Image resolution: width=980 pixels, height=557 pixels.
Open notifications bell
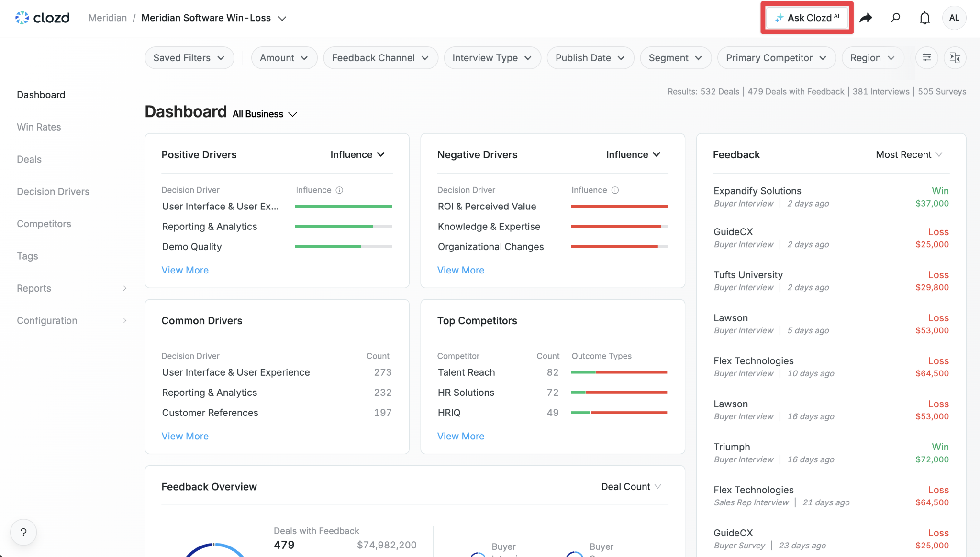point(924,18)
